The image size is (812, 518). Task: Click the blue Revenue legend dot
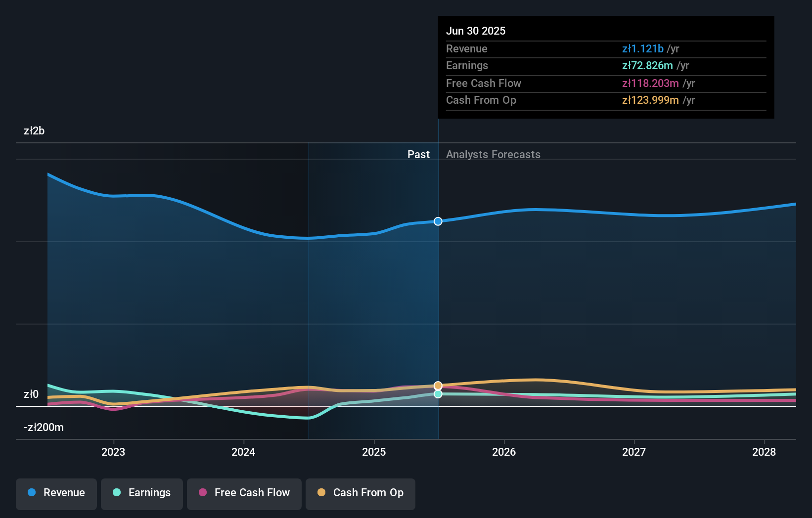click(31, 493)
